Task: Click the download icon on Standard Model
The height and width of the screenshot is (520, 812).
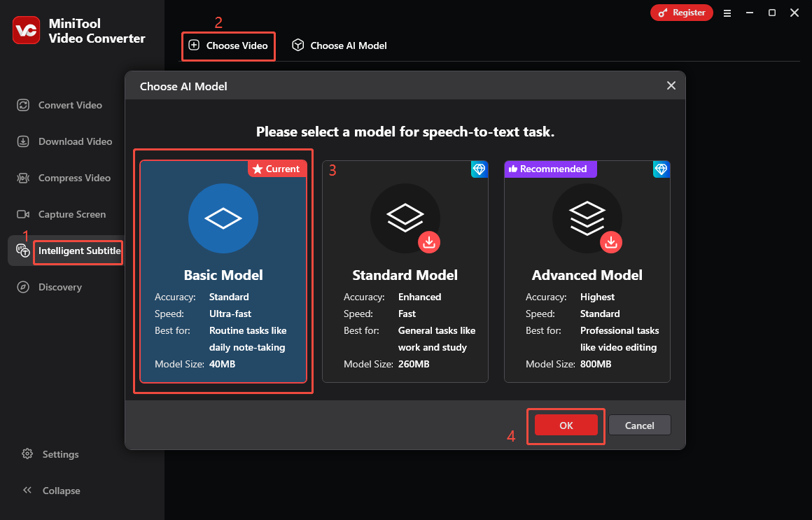Action: 429,242
